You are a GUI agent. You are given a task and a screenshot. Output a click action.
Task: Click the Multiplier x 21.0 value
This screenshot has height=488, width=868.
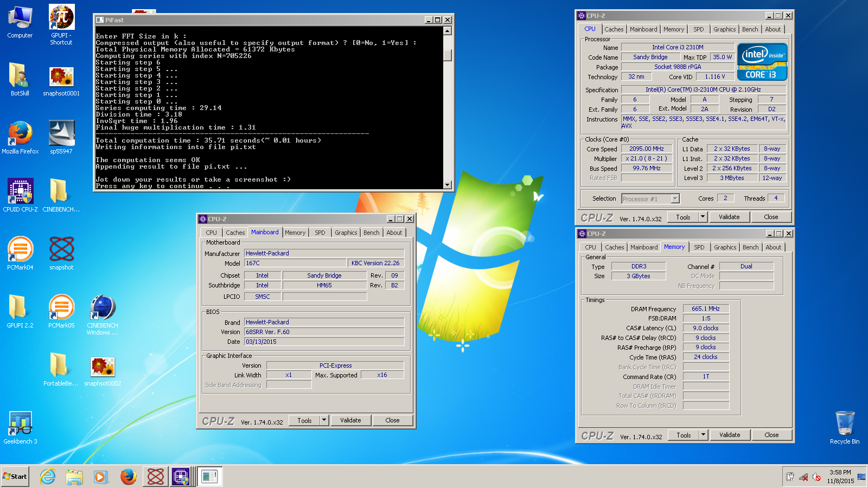(x=647, y=158)
